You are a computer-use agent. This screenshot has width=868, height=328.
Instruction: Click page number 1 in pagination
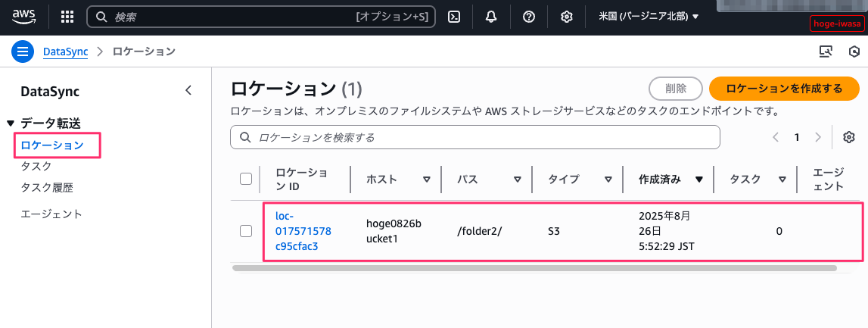(x=797, y=137)
